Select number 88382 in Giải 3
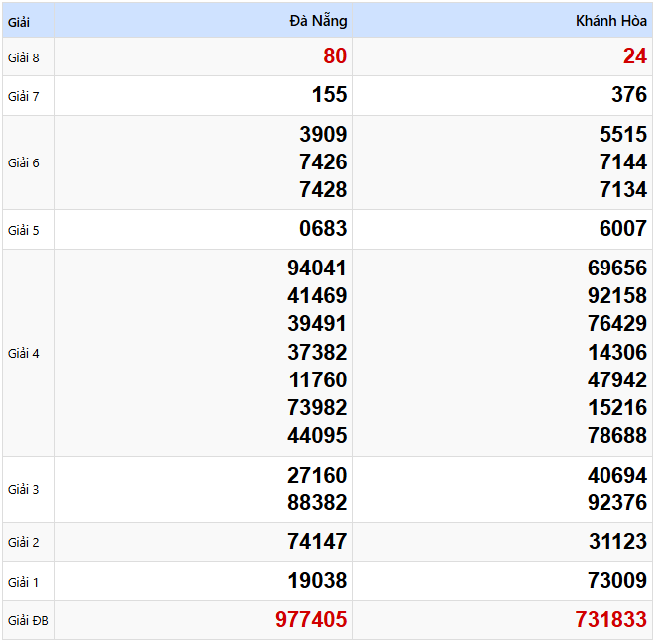 [317, 503]
